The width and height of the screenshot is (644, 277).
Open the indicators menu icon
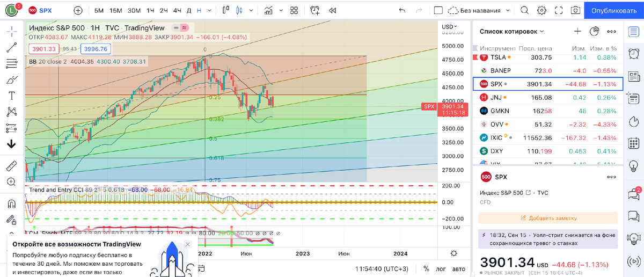coord(268,10)
